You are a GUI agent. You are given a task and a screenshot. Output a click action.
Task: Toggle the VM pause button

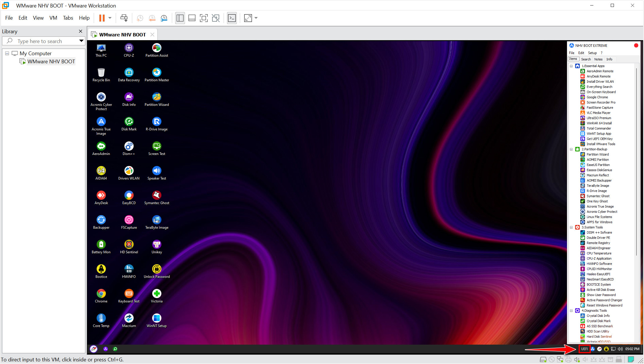102,18
